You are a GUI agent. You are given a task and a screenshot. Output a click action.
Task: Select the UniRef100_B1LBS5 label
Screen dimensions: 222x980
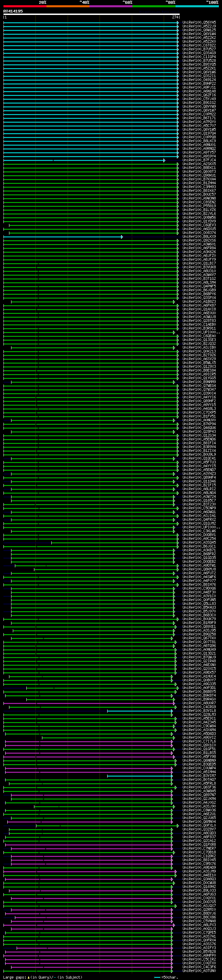(x=199, y=753)
